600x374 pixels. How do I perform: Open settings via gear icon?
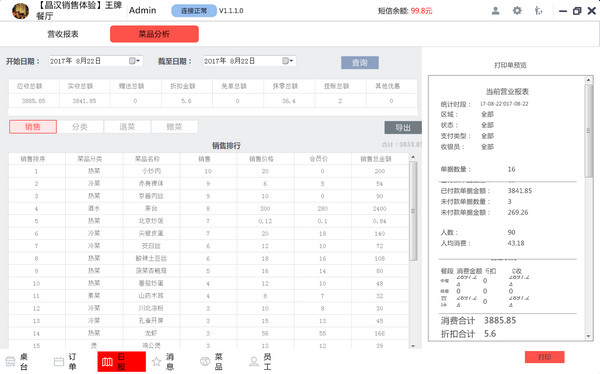point(517,11)
